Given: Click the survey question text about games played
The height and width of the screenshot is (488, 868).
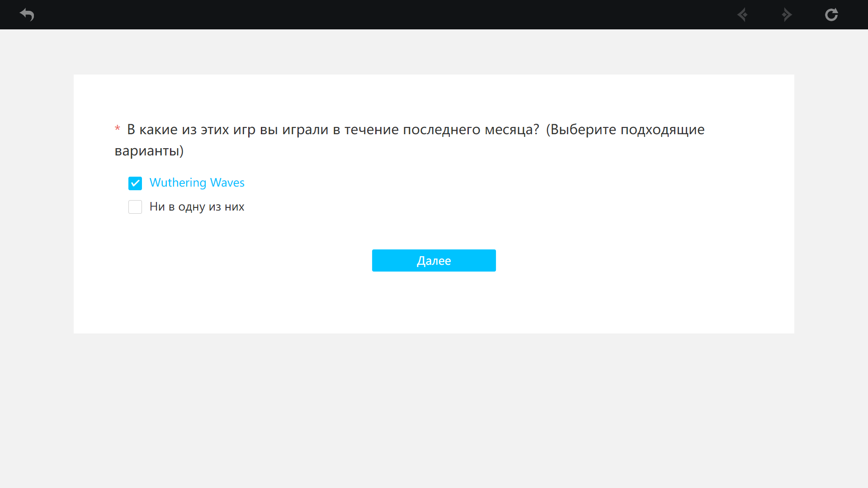Looking at the screenshot, I should click(410, 140).
